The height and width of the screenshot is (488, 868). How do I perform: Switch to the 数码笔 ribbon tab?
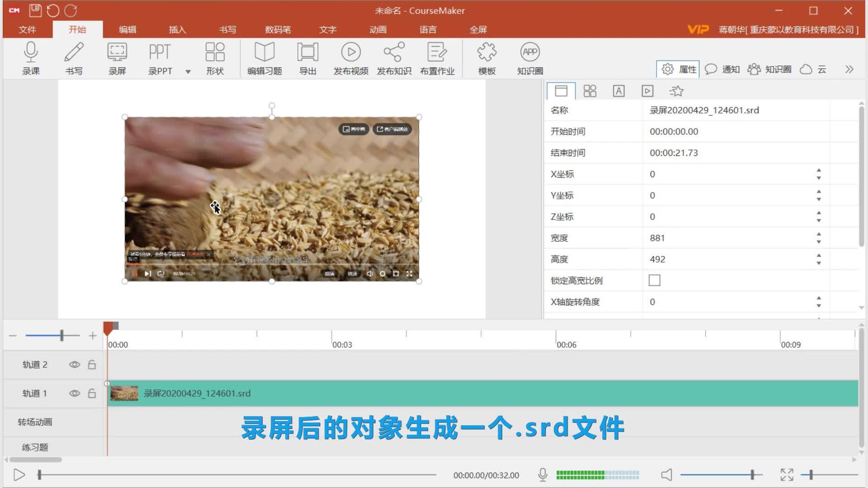pos(278,29)
